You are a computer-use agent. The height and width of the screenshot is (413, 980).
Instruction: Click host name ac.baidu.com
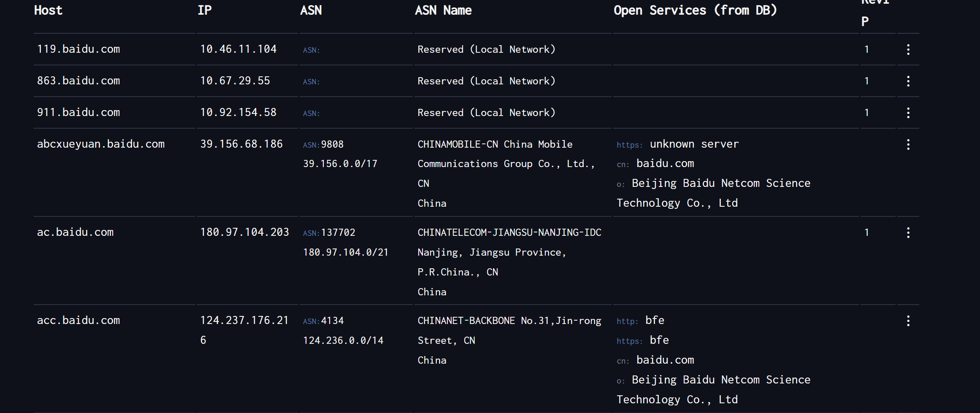pyautogui.click(x=76, y=232)
